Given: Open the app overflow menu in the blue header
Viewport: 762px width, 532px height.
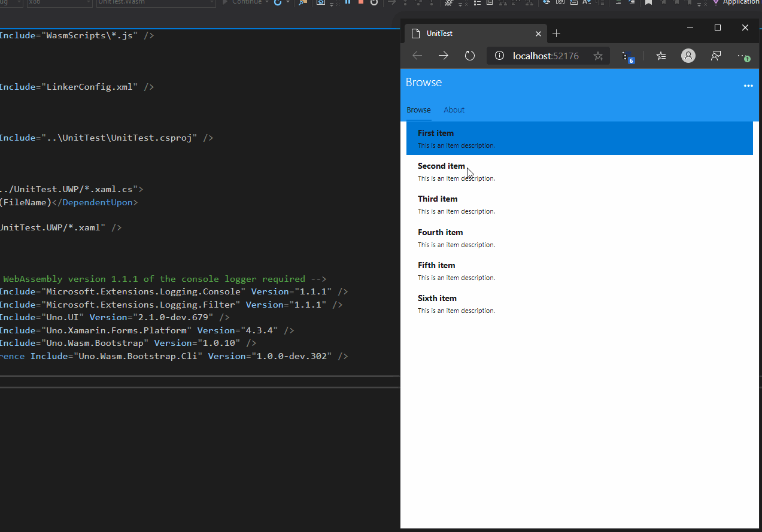Looking at the screenshot, I should [748, 86].
